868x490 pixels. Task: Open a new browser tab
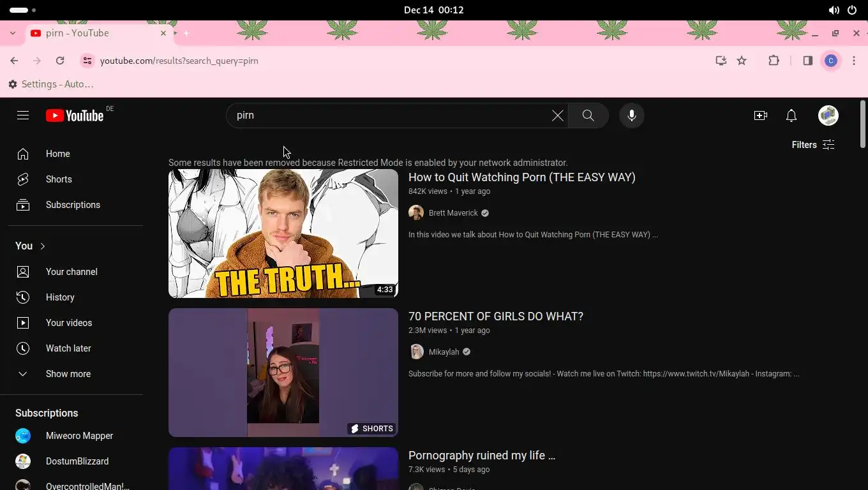click(x=186, y=33)
